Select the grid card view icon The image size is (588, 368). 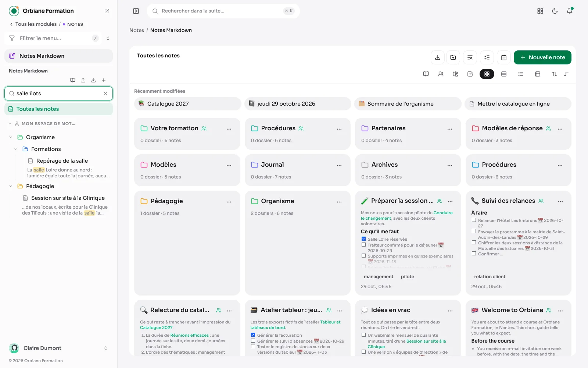pos(487,74)
